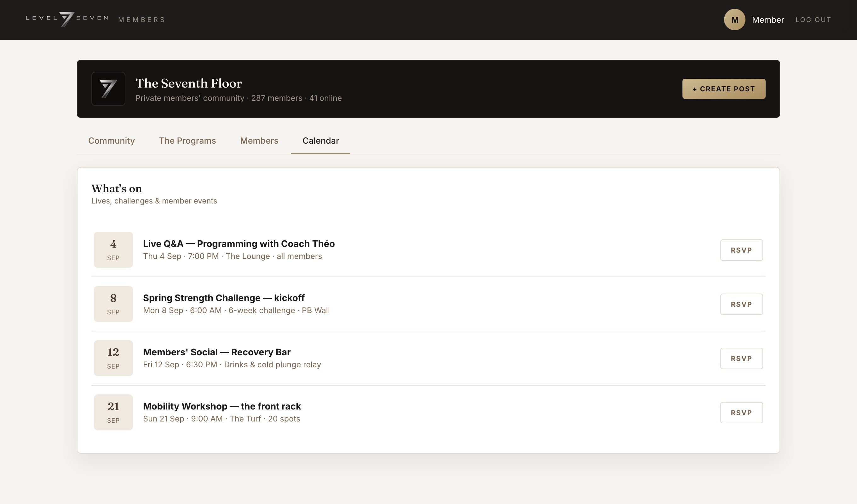The height and width of the screenshot is (504, 857).
Task: Open Members' Social — Recovery Bar title
Action: [217, 352]
